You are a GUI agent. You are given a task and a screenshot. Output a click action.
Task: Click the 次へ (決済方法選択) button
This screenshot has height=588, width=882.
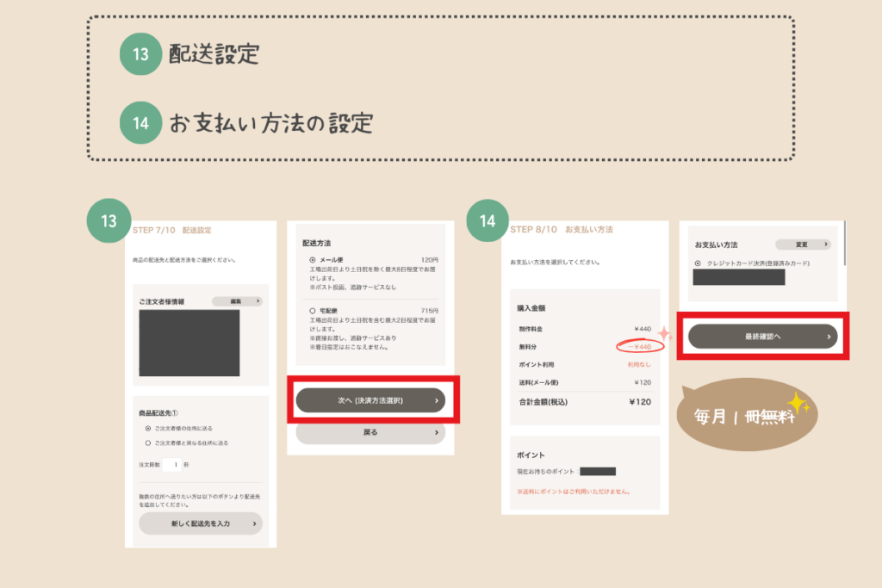(370, 400)
